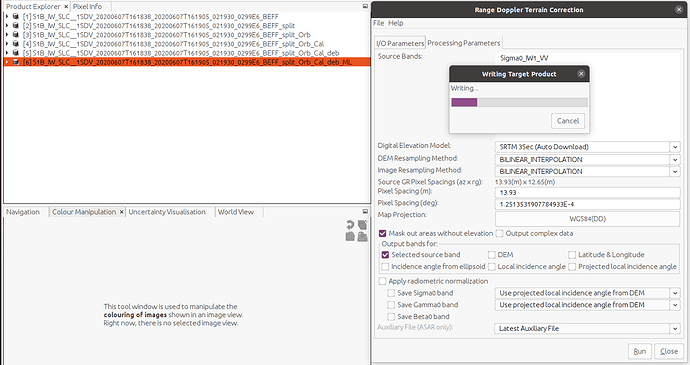Viewport: 690px width, 365px height.
Task: Enable Output complex data checkbox
Action: click(499, 233)
